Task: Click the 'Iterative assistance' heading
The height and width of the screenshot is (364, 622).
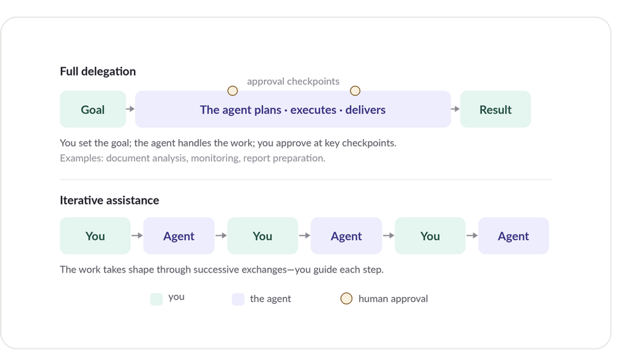Action: (110, 200)
